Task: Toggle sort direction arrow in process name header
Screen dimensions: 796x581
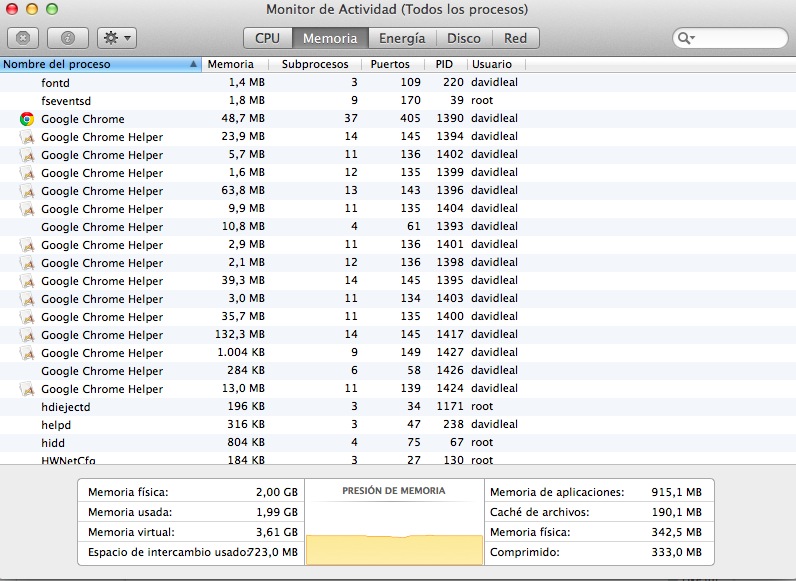Action: point(193,64)
